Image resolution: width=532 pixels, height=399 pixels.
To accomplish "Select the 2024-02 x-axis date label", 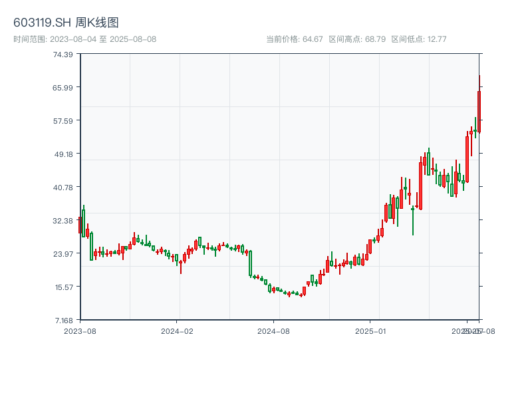I will [x=177, y=331].
